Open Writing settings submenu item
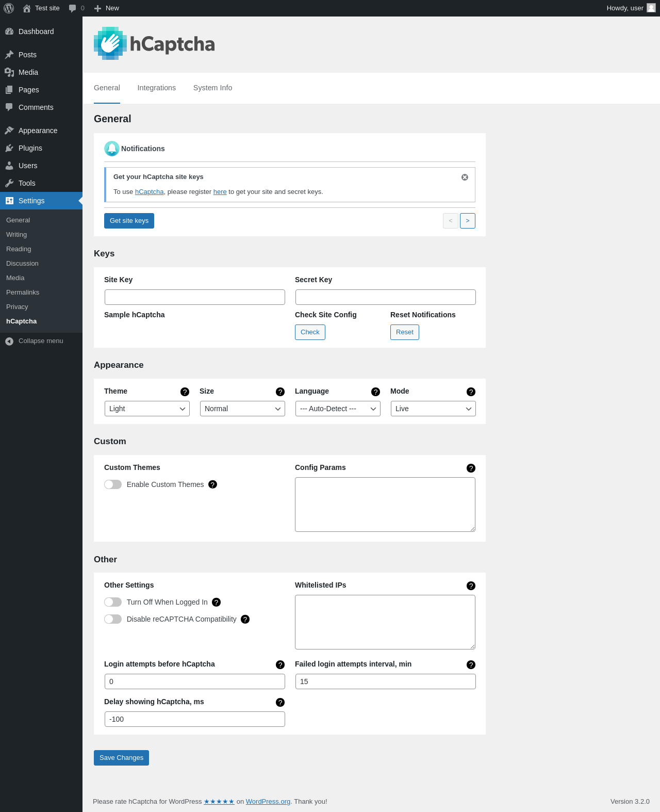The image size is (660, 812). pyautogui.click(x=41, y=235)
